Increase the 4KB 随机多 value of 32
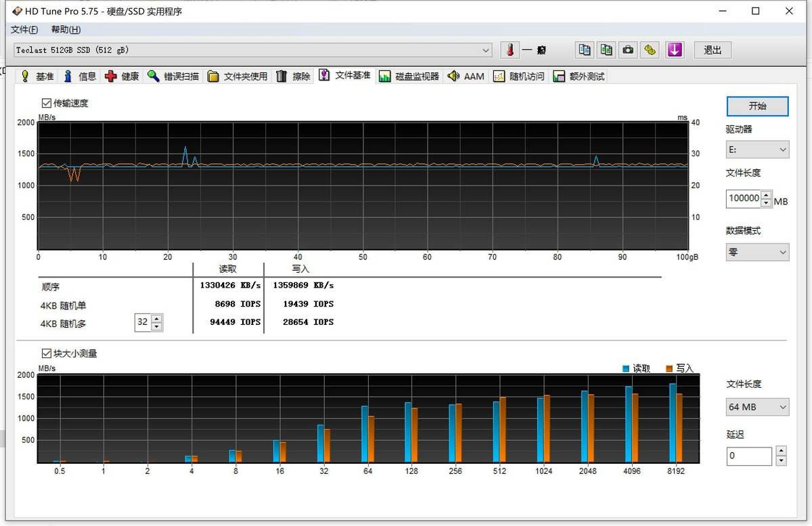 (x=157, y=318)
